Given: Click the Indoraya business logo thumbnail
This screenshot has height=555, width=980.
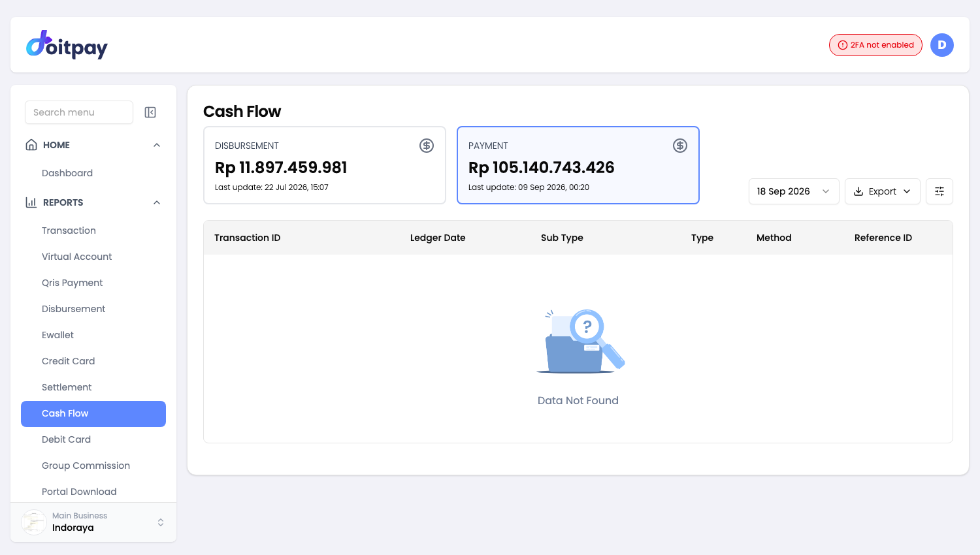Looking at the screenshot, I should click(x=34, y=522).
